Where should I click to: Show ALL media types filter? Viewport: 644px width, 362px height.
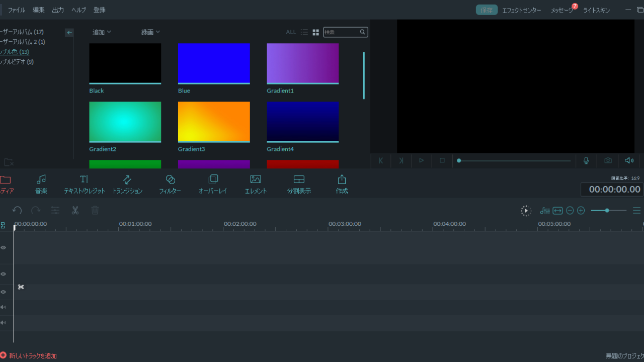[x=291, y=32]
